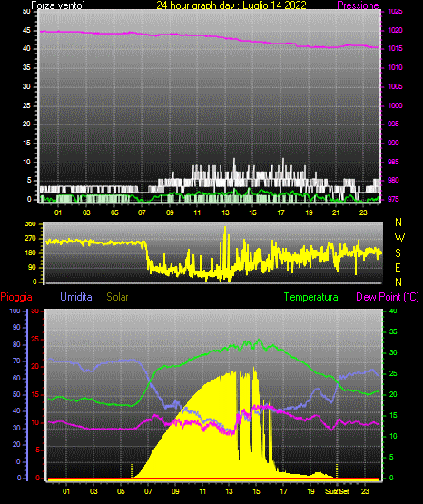Select the S compass direction letter
The height and width of the screenshot is (504, 423).
(398, 253)
